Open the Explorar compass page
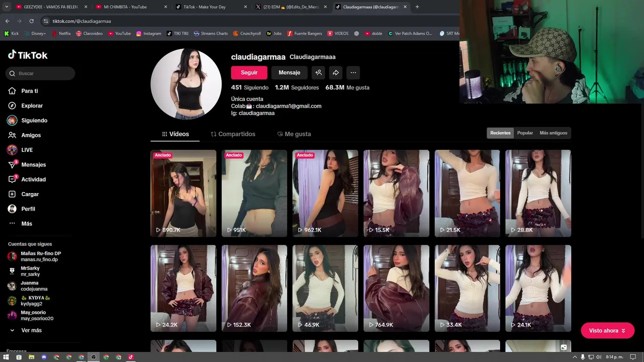Screen dimensions: 644x362 click(x=26, y=106)
